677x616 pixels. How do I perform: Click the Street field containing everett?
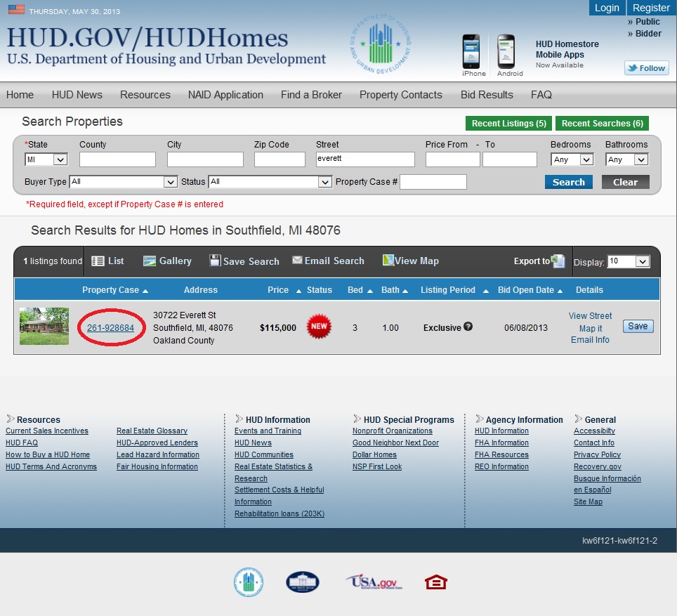point(365,159)
